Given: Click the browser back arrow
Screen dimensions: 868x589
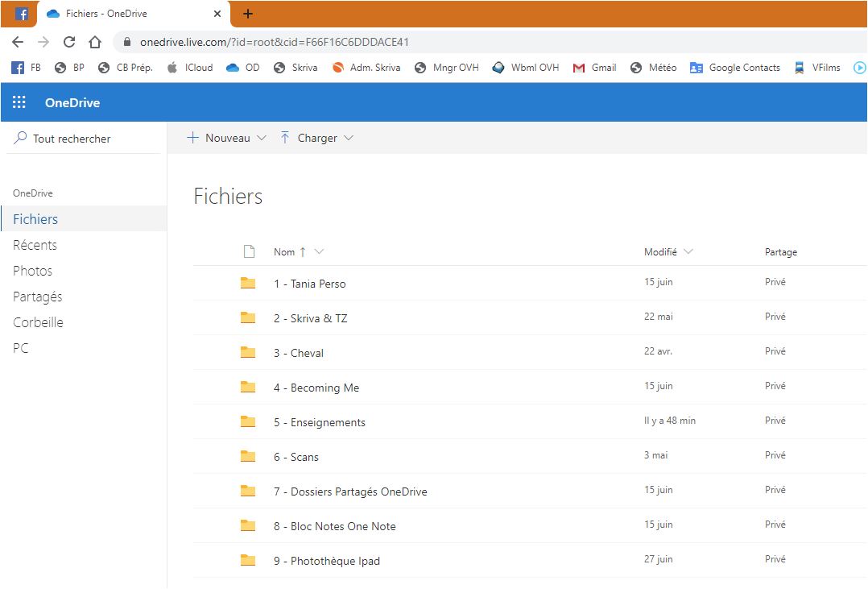Looking at the screenshot, I should (18, 42).
